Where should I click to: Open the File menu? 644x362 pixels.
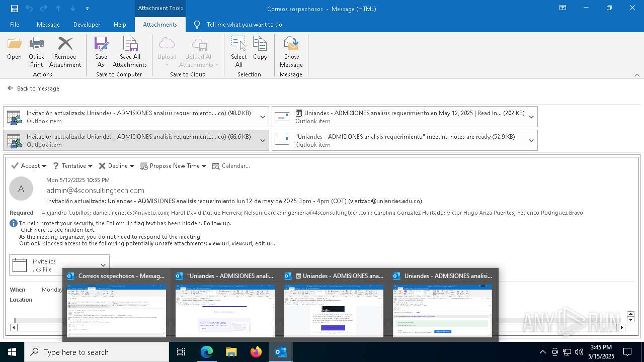pyautogui.click(x=15, y=25)
